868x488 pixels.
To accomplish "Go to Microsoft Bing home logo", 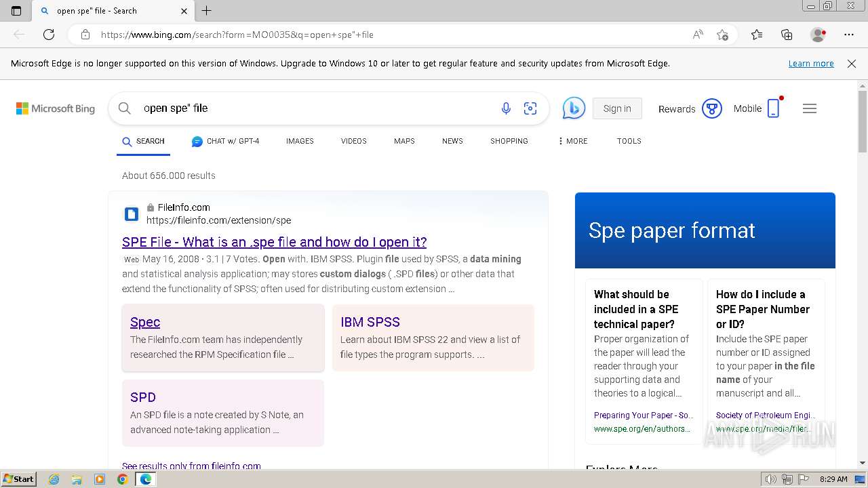I will [x=56, y=108].
